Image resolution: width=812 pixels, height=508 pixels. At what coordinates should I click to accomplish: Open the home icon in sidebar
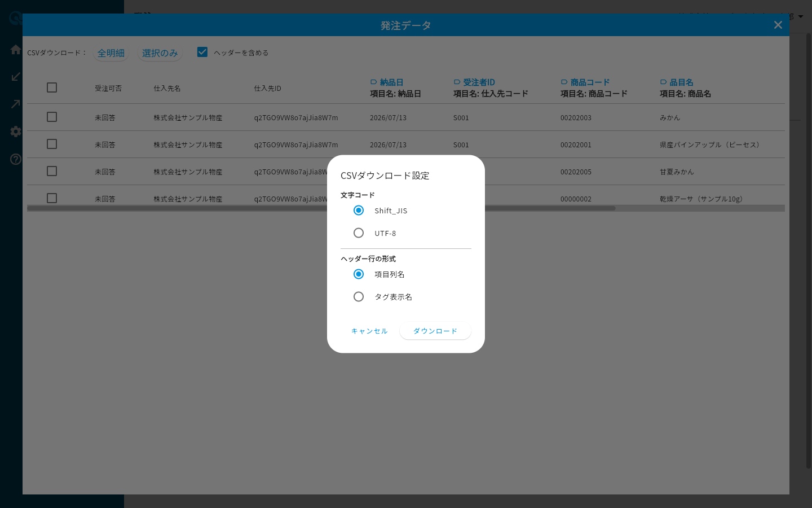click(x=16, y=50)
